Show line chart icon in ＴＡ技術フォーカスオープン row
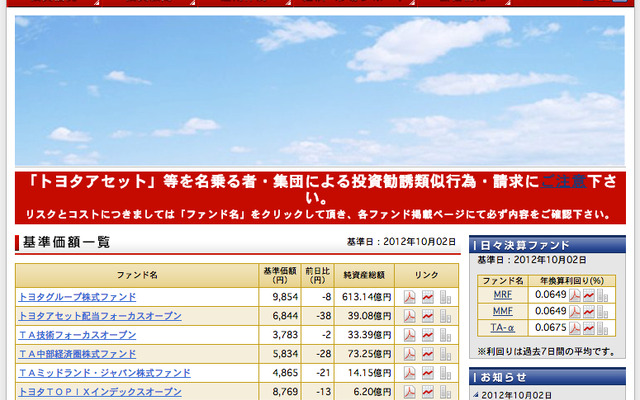Viewport: 640px width, 400px height. (427, 335)
